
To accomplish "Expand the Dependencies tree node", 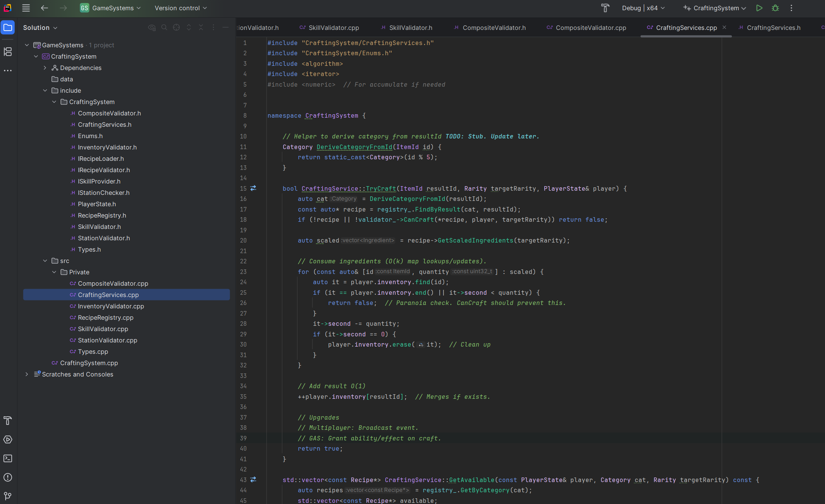I will click(45, 68).
